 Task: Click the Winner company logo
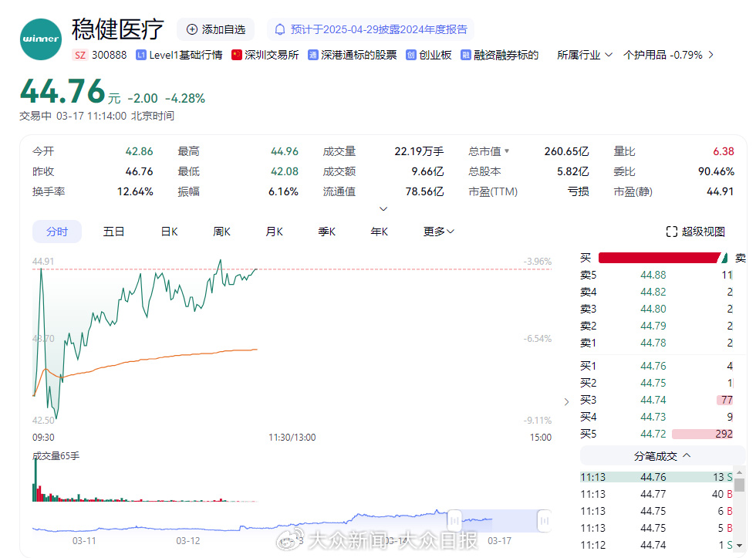(x=40, y=39)
